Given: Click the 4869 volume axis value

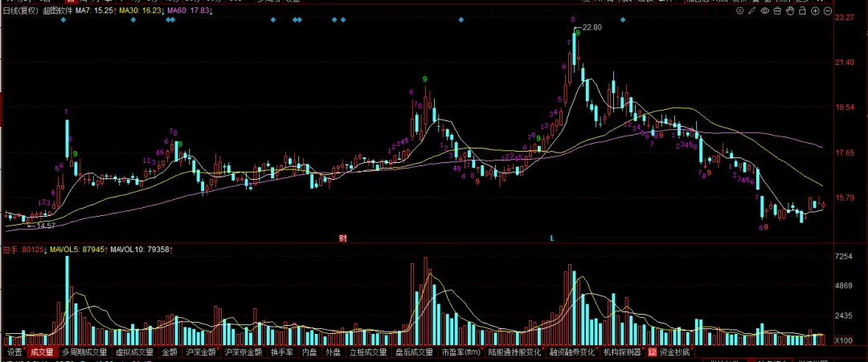Looking at the screenshot, I should 844,287.
